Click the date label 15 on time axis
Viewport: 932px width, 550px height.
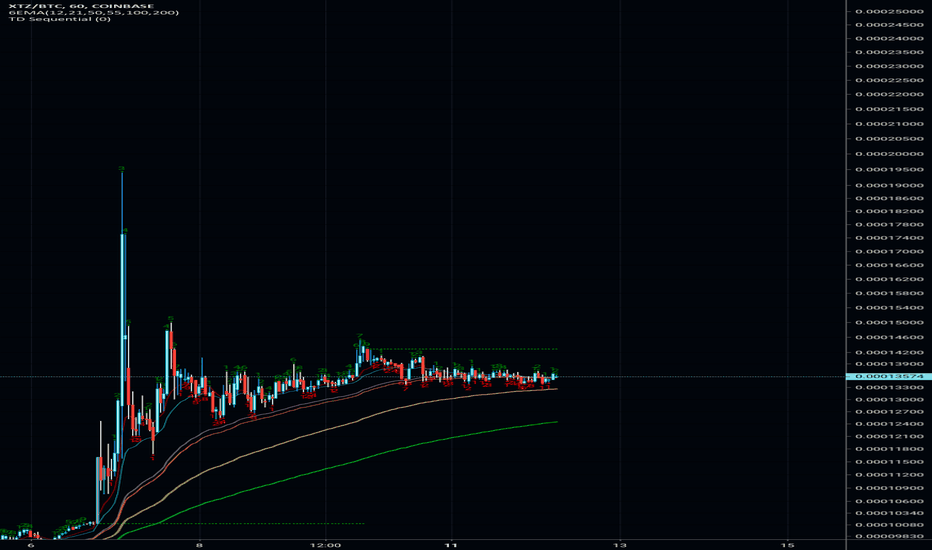788,545
